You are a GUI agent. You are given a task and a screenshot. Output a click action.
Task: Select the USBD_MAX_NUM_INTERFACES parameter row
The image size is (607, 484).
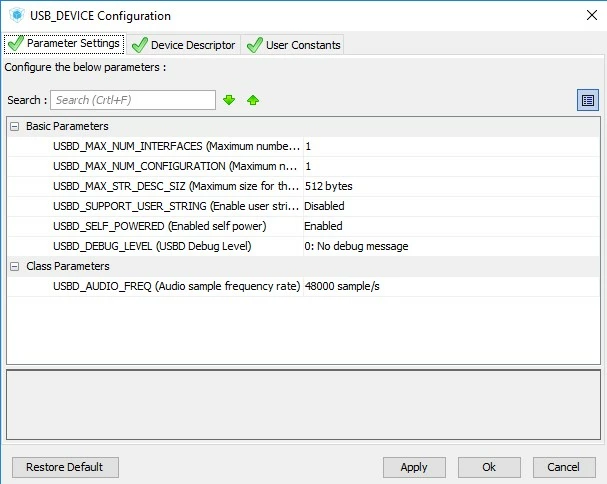pyautogui.click(x=304, y=146)
